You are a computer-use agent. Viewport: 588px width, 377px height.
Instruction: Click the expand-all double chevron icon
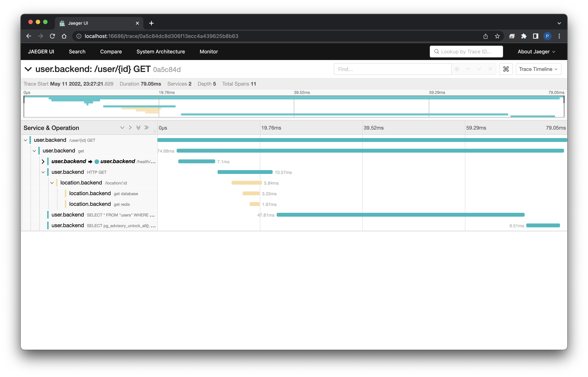click(x=138, y=128)
